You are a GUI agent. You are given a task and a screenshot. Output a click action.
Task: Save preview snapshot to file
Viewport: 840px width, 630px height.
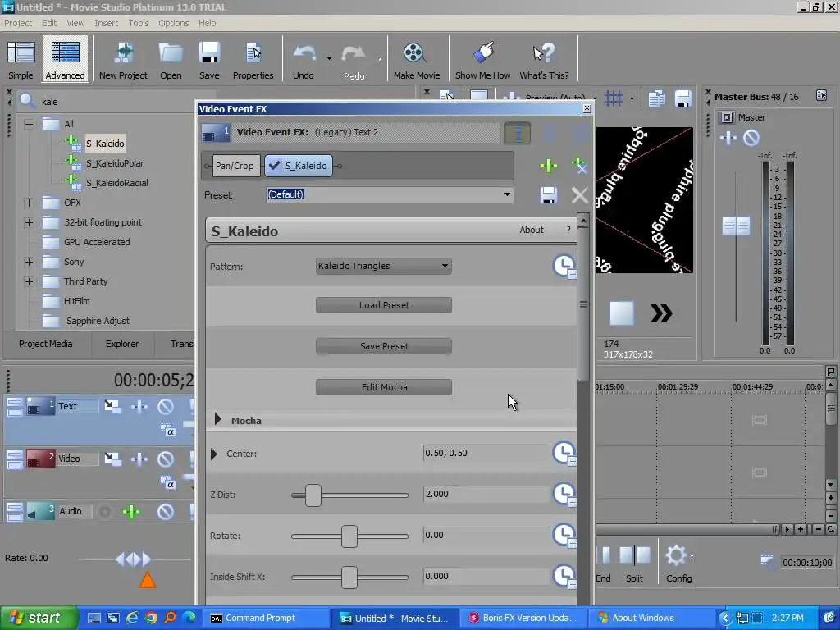click(682, 98)
